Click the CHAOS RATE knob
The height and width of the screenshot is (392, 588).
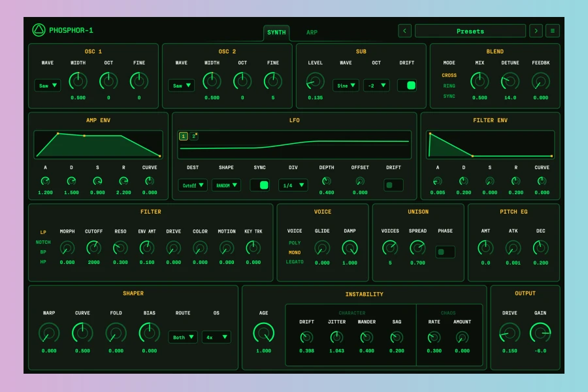(434, 338)
